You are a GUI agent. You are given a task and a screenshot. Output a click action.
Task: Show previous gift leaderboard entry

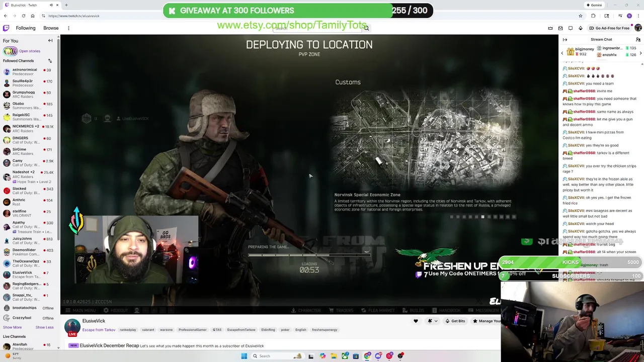click(x=562, y=53)
